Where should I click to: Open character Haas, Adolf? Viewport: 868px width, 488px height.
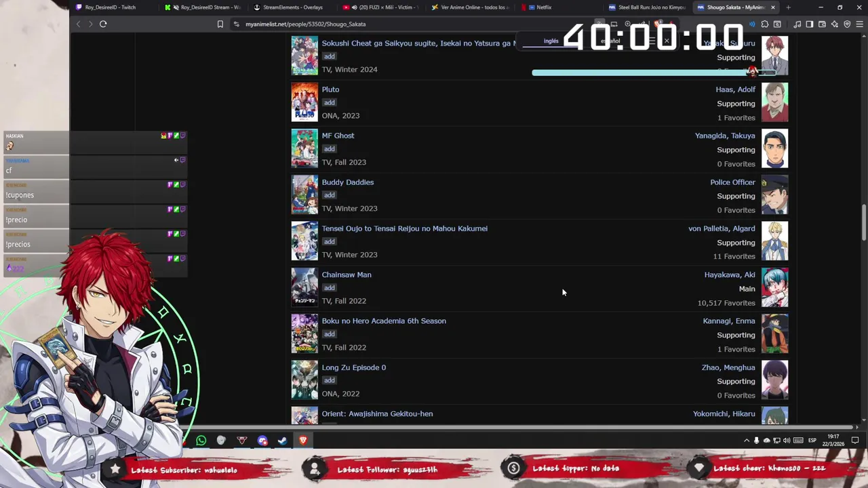(735, 89)
